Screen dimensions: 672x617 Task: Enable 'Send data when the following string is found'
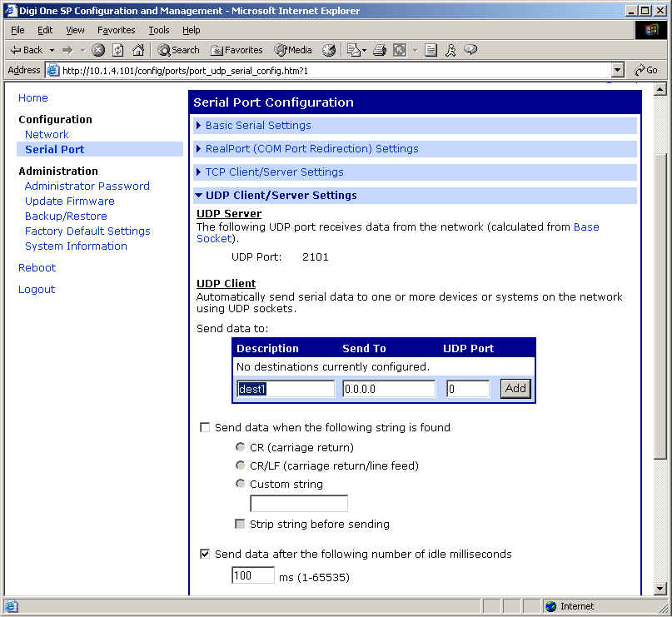pos(205,428)
